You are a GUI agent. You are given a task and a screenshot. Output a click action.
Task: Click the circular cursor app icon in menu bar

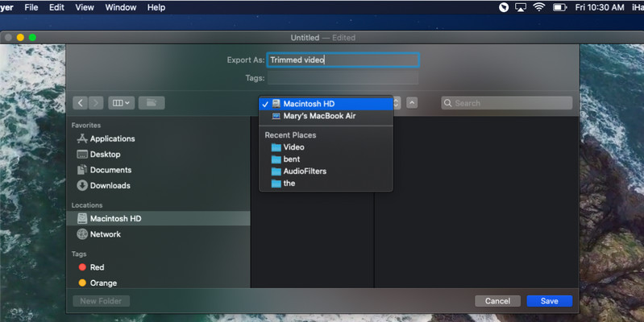coord(504,7)
